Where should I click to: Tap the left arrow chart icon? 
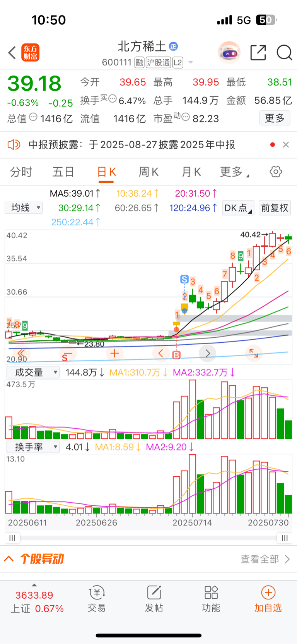tap(161, 353)
